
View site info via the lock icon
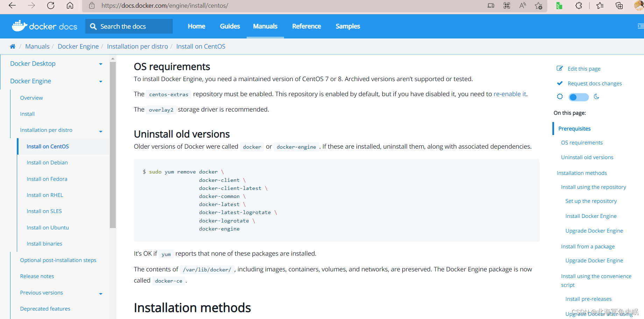point(92,6)
